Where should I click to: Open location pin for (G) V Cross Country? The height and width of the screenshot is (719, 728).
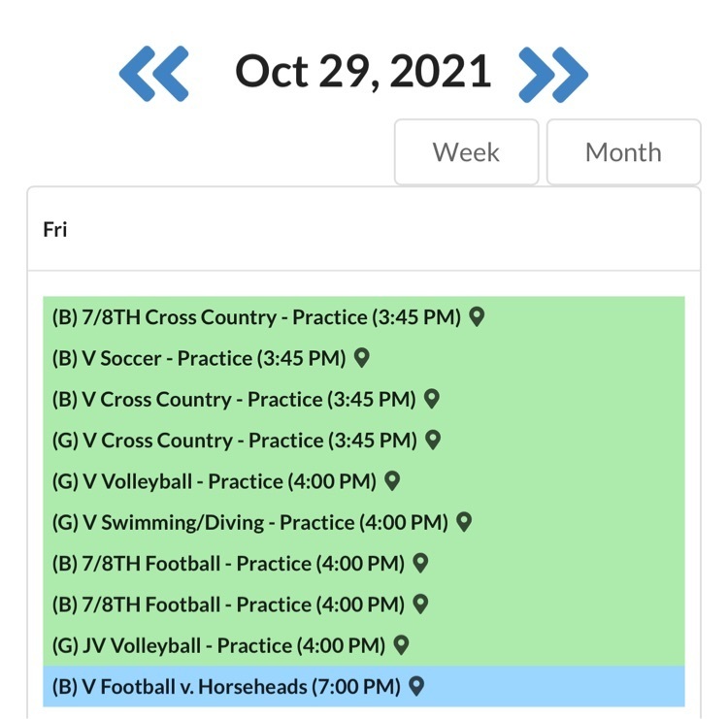coord(433,440)
